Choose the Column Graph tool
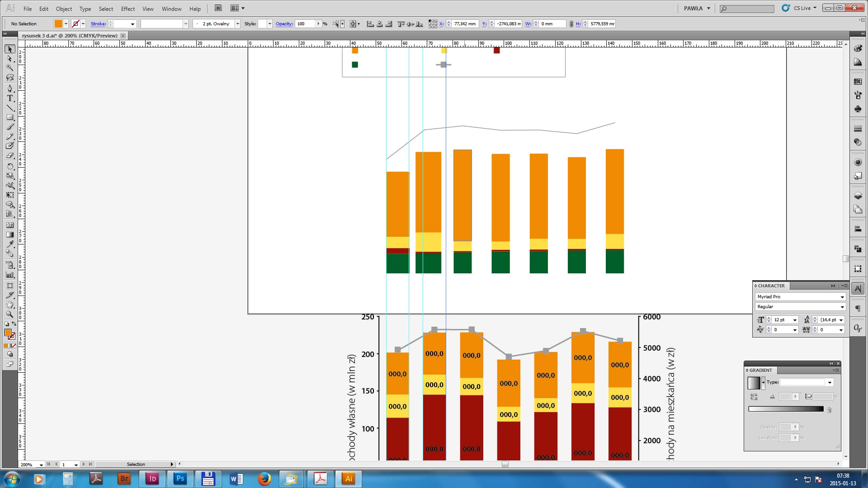 click(10, 275)
